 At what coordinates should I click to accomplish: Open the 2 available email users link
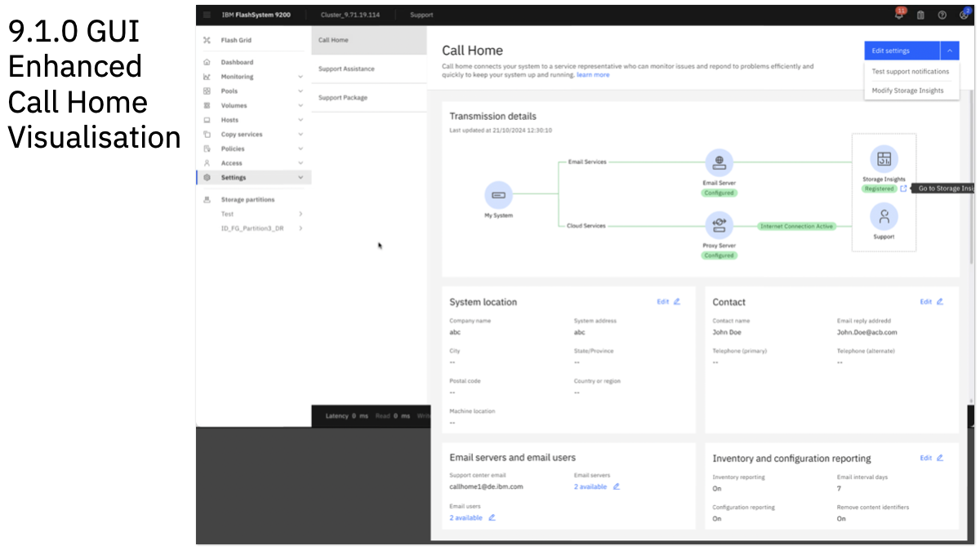465,517
